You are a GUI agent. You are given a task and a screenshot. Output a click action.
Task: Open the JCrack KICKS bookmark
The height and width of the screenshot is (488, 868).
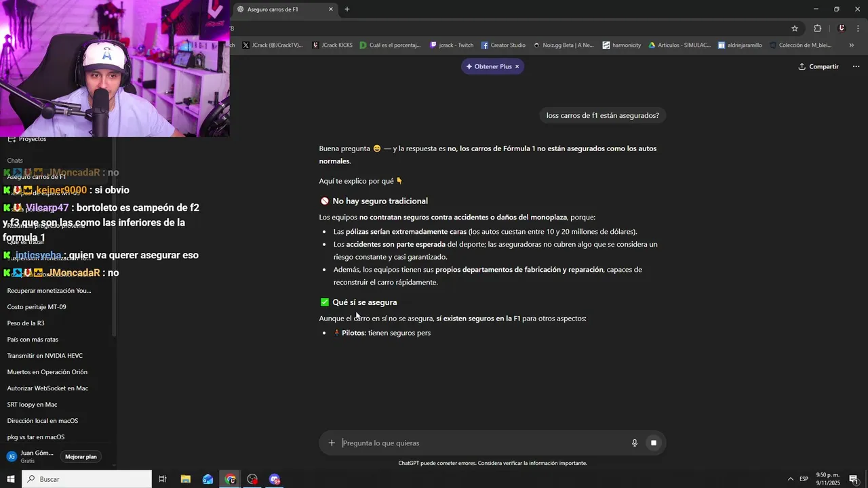[332, 45]
